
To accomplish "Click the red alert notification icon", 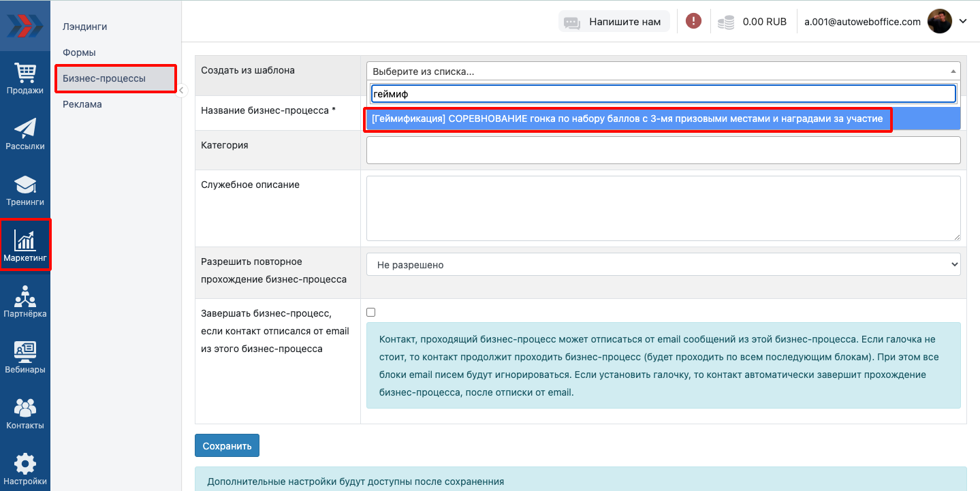I will tap(693, 21).
